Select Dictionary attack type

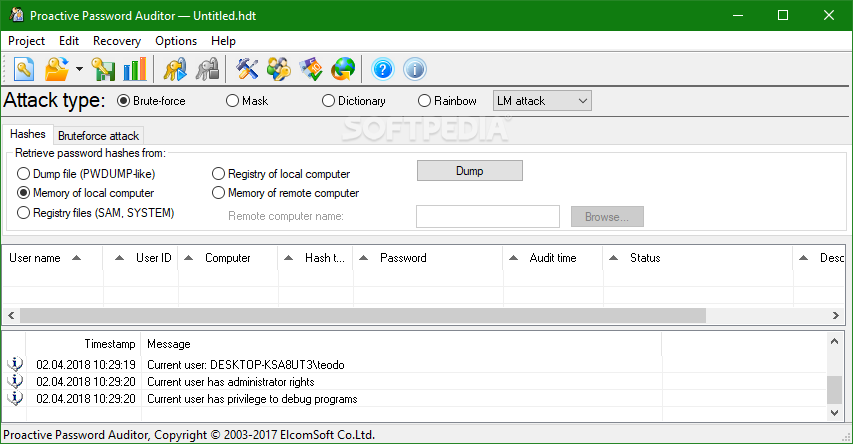[354, 101]
